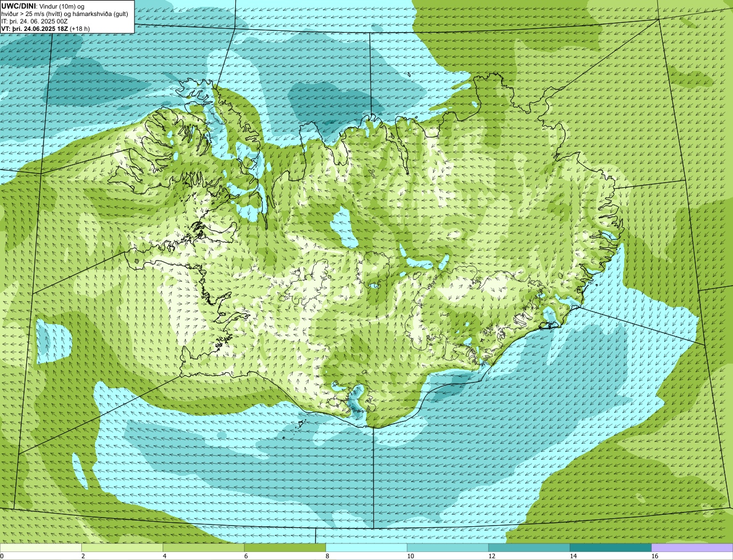Image resolution: width=733 pixels, height=560 pixels.
Task: Click the 12–14 m/s teal legend swatch
Action: point(529,548)
